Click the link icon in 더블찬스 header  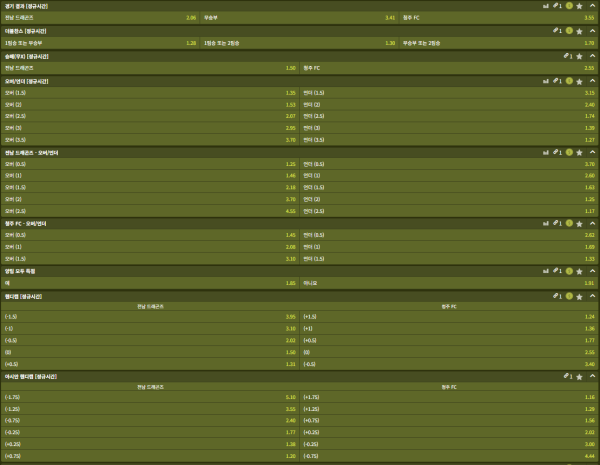pyautogui.click(x=555, y=30)
